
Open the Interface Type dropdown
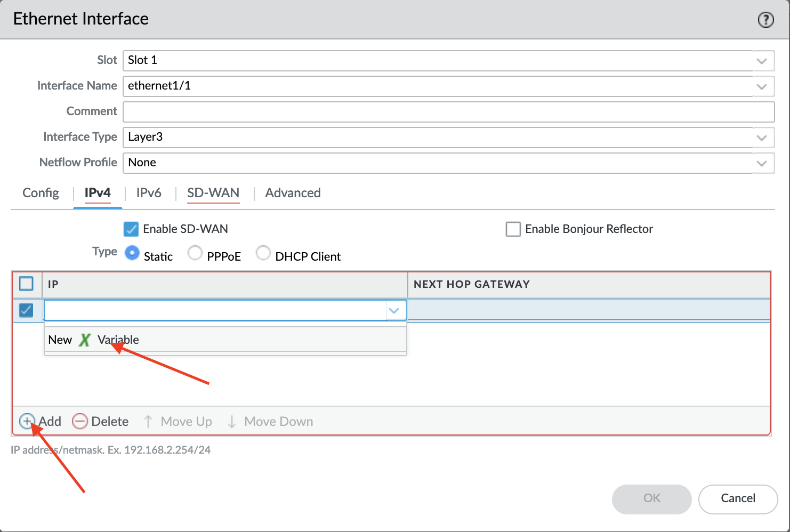[x=761, y=138]
